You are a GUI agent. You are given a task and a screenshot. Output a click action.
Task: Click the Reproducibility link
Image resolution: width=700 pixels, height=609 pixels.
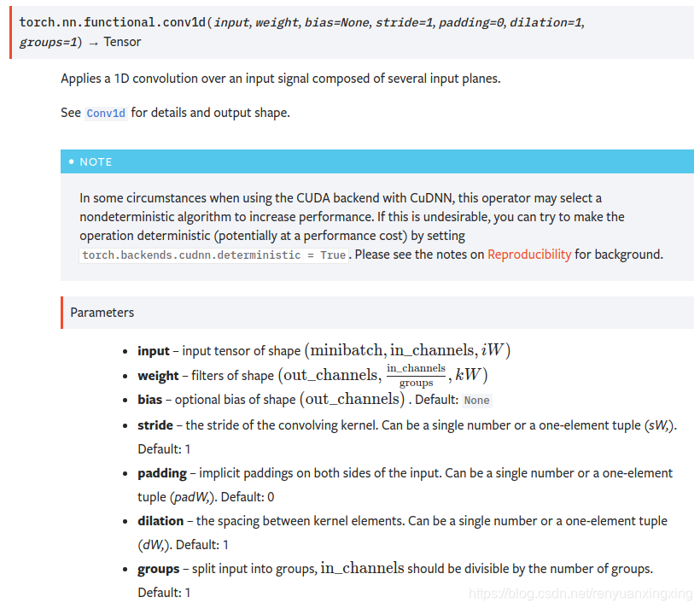529,254
